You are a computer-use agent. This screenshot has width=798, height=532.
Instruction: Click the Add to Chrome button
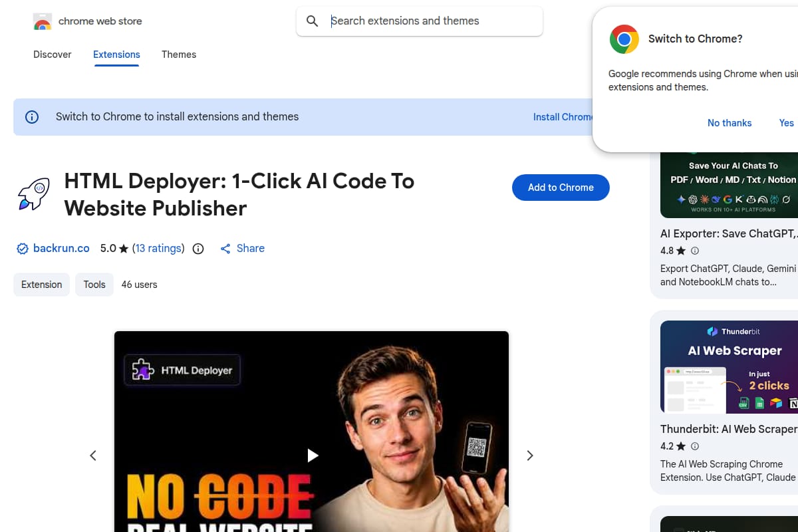[561, 188]
